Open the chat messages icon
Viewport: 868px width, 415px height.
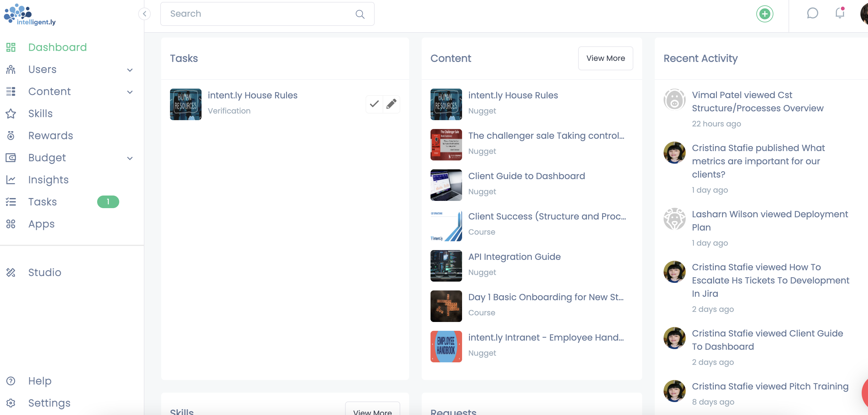point(812,14)
